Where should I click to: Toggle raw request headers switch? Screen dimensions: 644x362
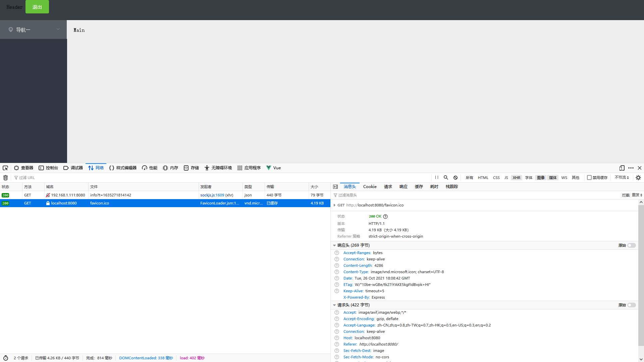[x=631, y=305]
